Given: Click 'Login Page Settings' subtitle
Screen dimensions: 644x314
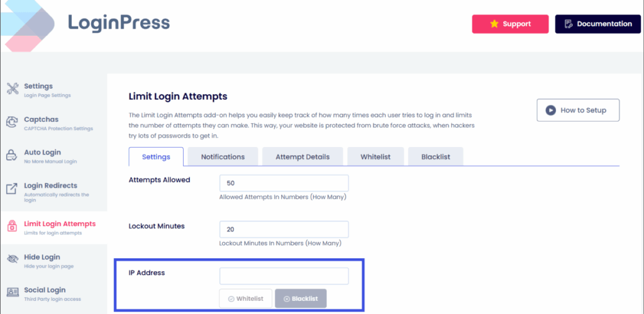Looking at the screenshot, I should [48, 95].
